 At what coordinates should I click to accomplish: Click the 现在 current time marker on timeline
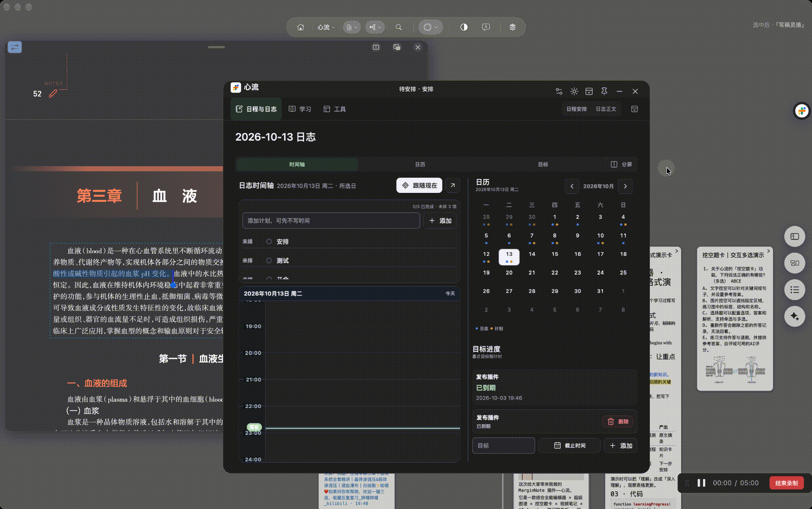pyautogui.click(x=254, y=427)
